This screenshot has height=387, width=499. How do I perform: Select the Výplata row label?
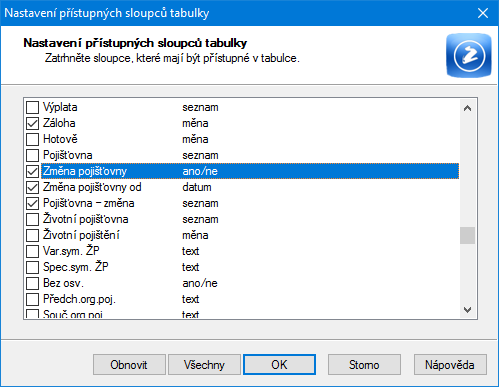pos(60,107)
